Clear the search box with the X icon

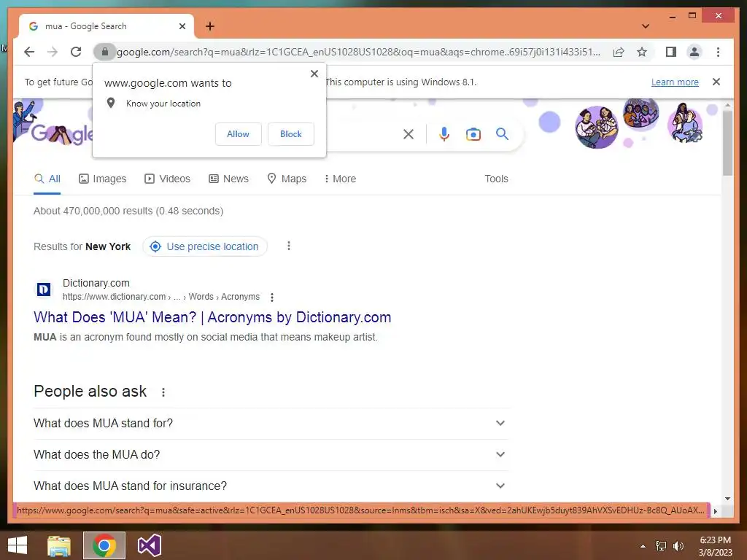(x=409, y=134)
